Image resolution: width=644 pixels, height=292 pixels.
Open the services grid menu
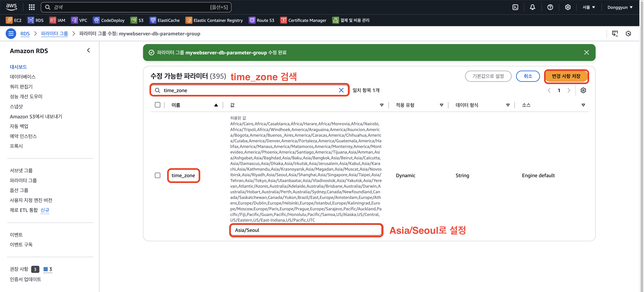pyautogui.click(x=32, y=7)
